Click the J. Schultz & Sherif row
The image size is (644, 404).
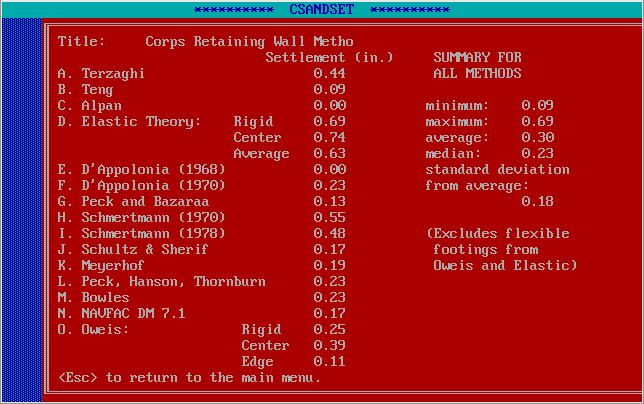[x=133, y=250]
